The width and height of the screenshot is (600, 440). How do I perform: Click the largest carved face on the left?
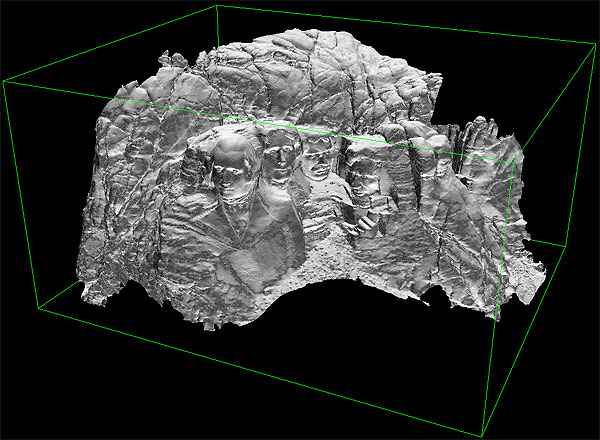(x=232, y=168)
